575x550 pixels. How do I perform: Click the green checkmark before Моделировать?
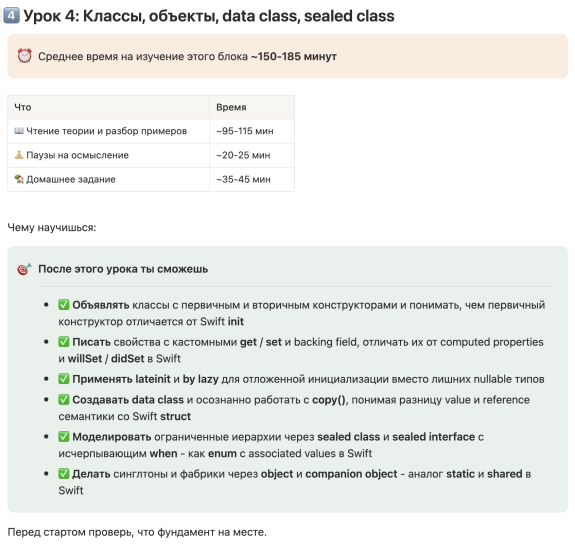click(x=63, y=437)
